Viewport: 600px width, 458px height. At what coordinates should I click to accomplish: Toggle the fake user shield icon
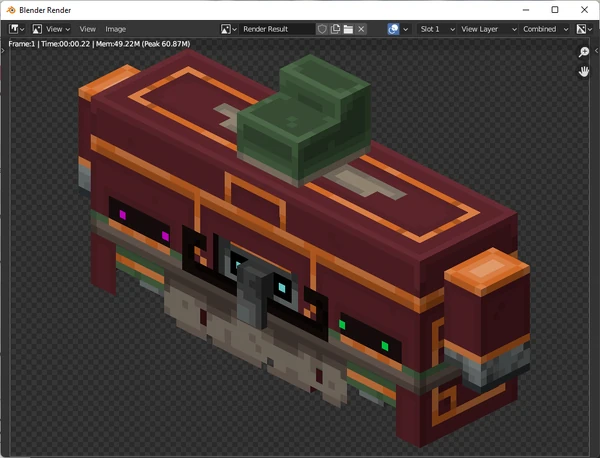click(322, 29)
